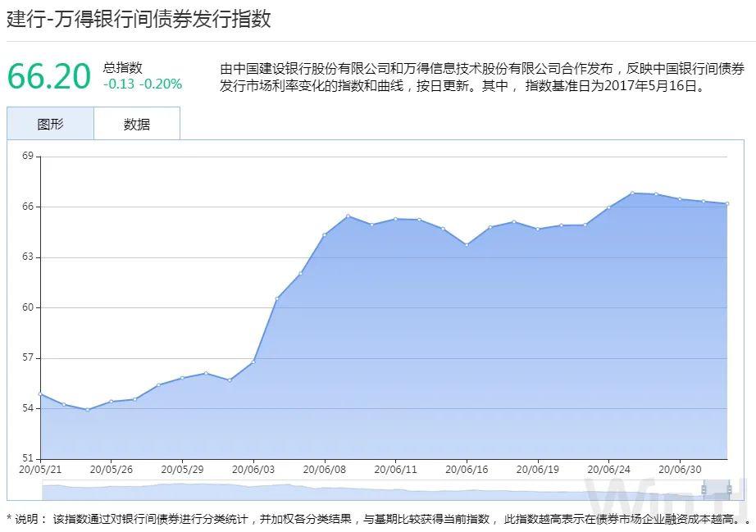Image resolution: width=756 pixels, height=532 pixels.
Task: Click the data point above 20/06/30
Action: 680,199
